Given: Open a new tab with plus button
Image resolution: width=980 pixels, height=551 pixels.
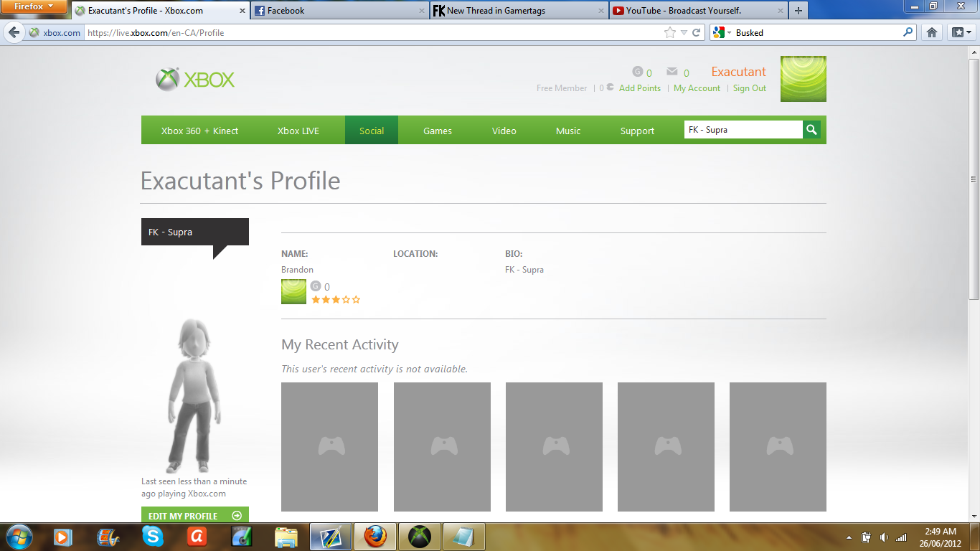Looking at the screenshot, I should pyautogui.click(x=798, y=11).
